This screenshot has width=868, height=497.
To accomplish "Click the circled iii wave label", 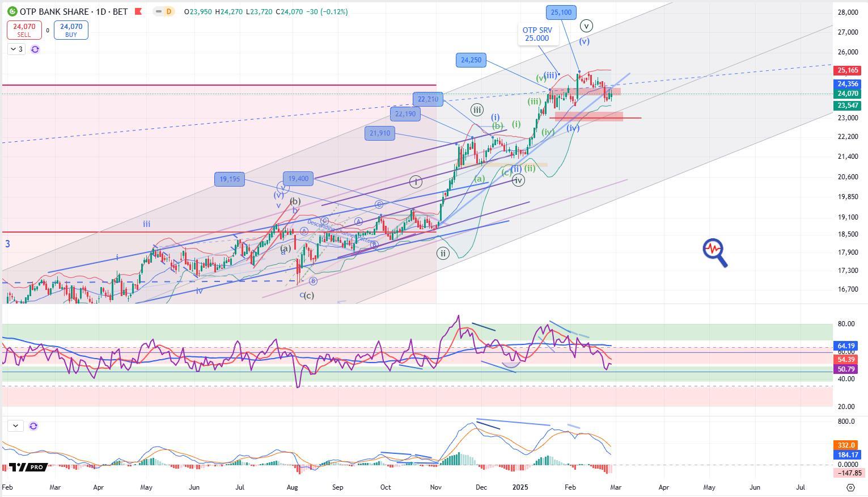I will [x=477, y=110].
